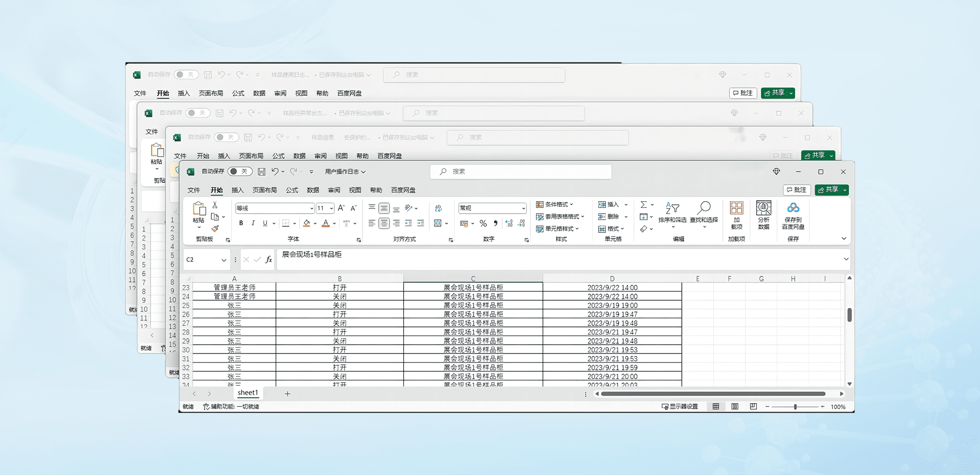Click the Increase Font Size icon
This screenshot has height=475, width=980.
[x=341, y=208]
